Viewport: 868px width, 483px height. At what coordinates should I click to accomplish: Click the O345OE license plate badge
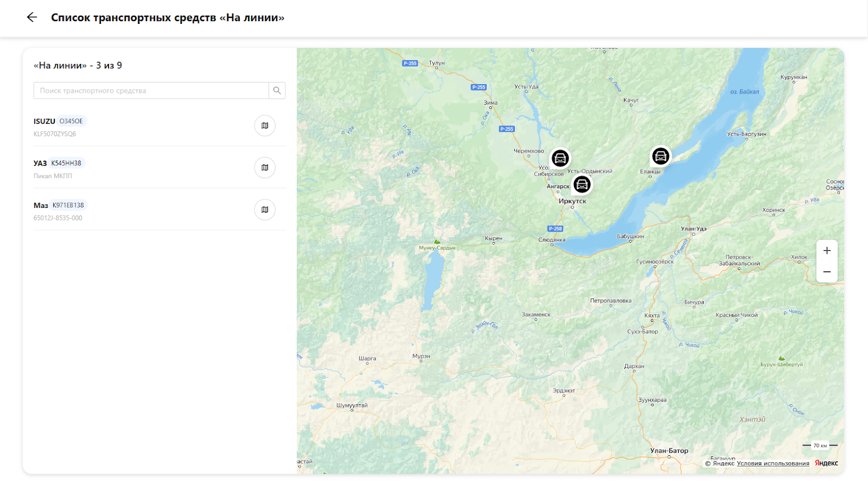71,121
